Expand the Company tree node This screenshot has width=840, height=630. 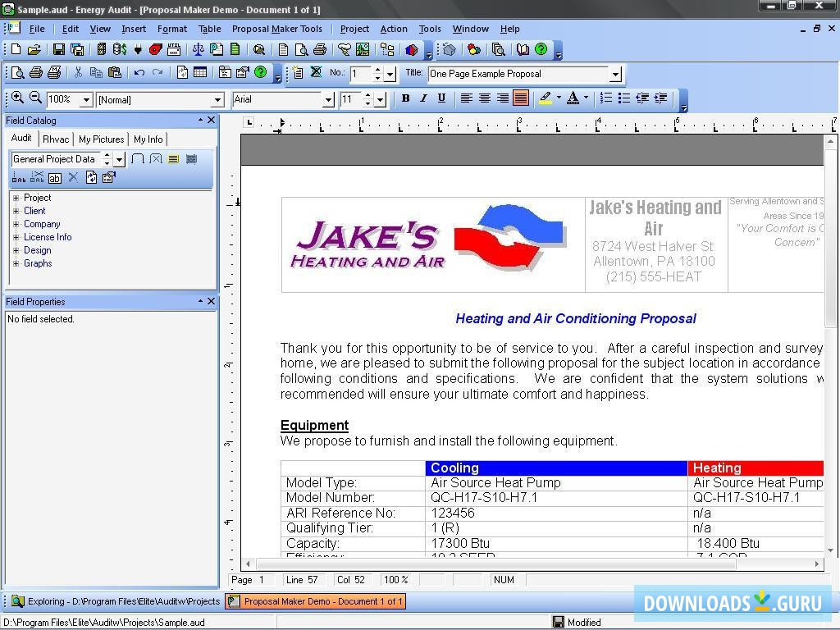coord(16,225)
